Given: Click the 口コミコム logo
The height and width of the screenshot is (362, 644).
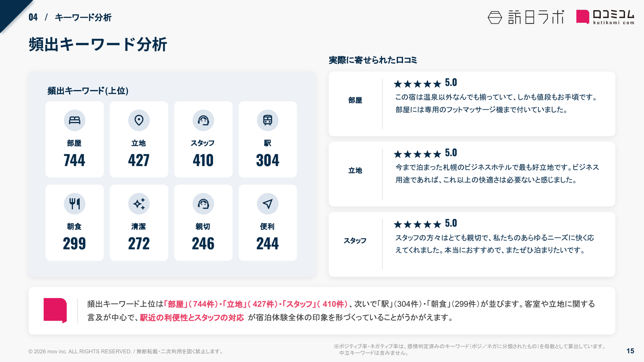Looking at the screenshot, I should coord(605,17).
